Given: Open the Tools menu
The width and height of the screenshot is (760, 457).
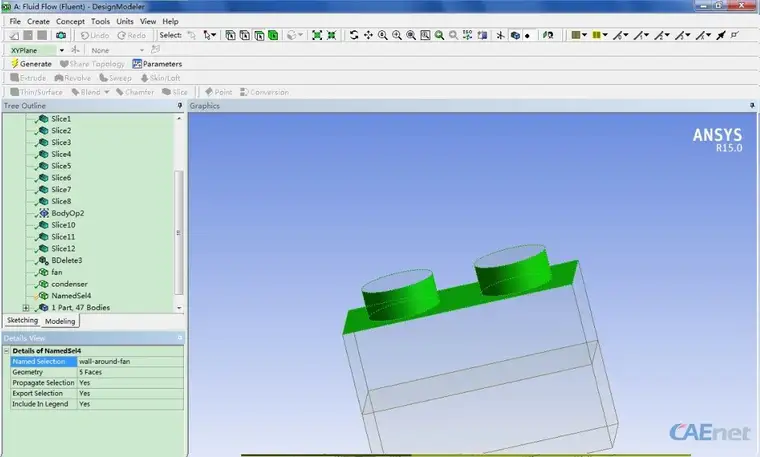Looking at the screenshot, I should [x=100, y=21].
